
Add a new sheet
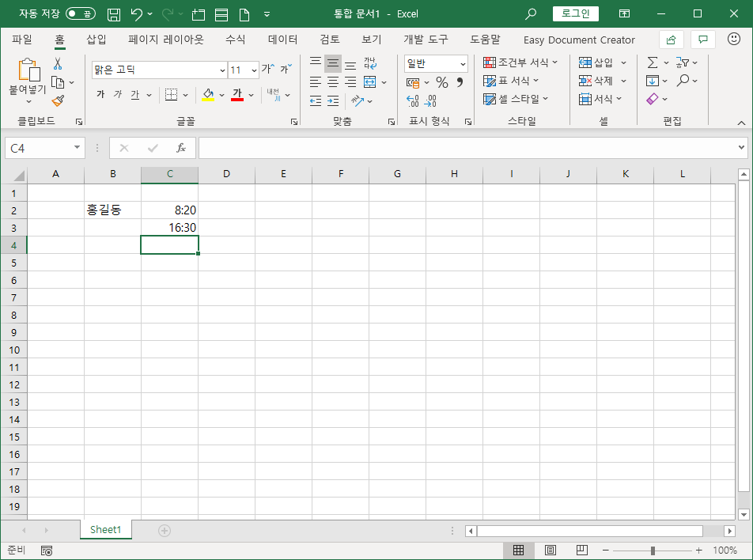[165, 530]
